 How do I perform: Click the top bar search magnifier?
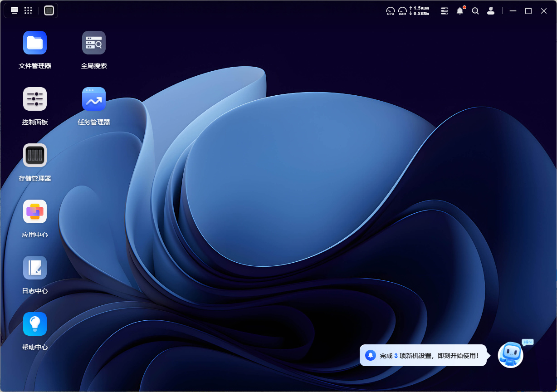(x=475, y=11)
